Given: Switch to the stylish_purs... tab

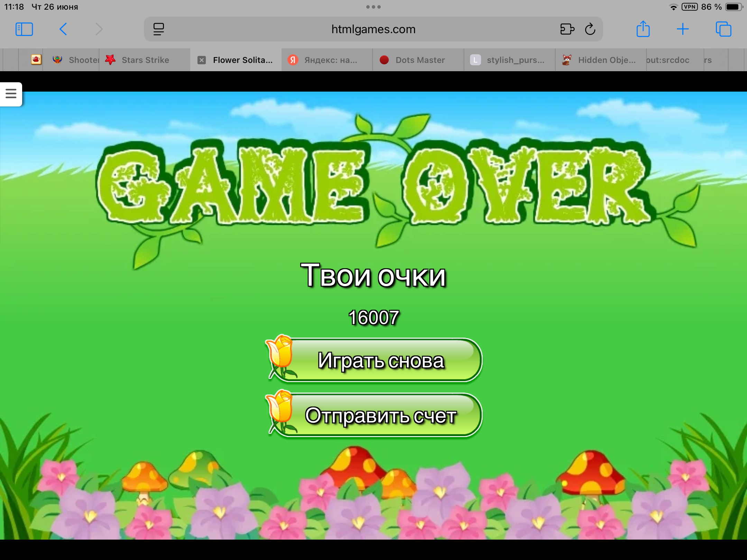Looking at the screenshot, I should click(x=510, y=60).
